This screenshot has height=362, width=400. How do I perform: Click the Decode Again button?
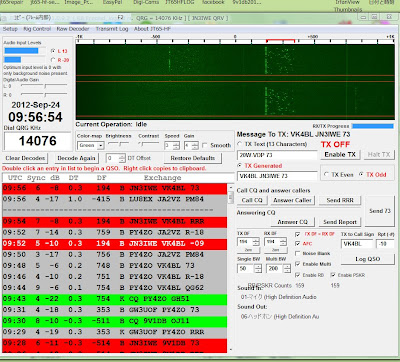[x=76, y=158]
